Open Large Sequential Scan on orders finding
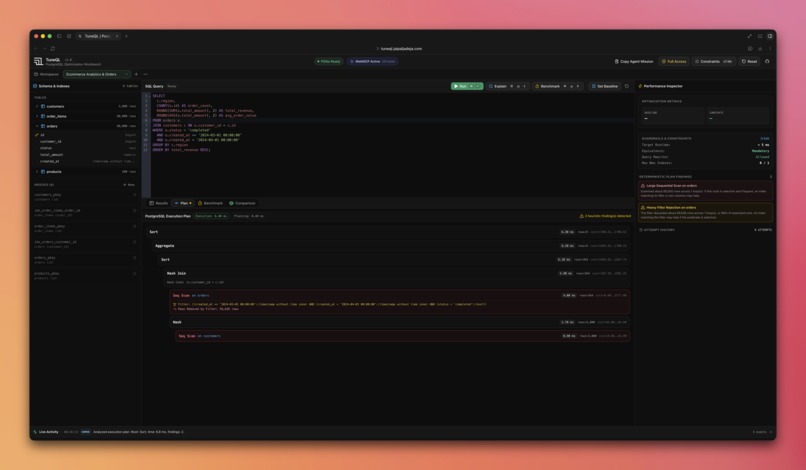Screen dimensions: 806x470 pyautogui.click(x=705, y=190)
